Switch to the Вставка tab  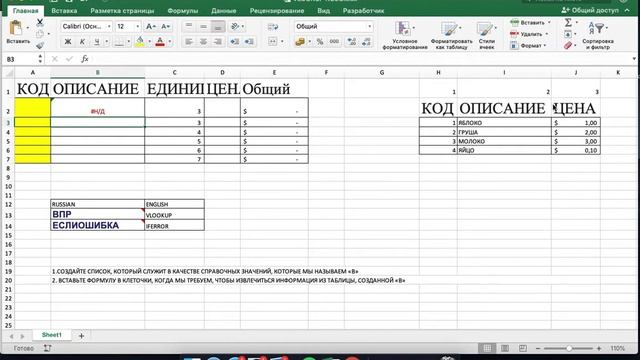(64, 11)
